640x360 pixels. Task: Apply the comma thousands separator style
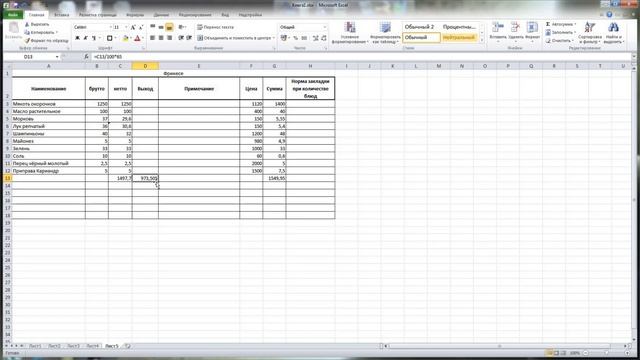point(304,38)
